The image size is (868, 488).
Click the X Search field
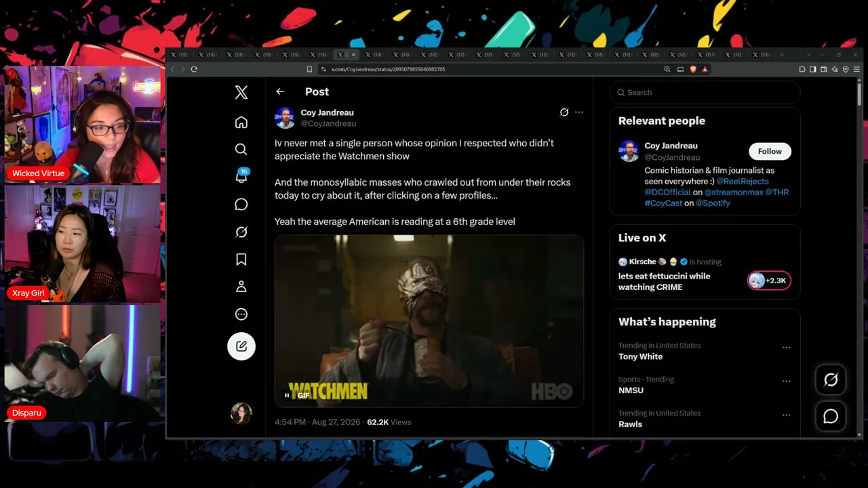pyautogui.click(x=705, y=92)
